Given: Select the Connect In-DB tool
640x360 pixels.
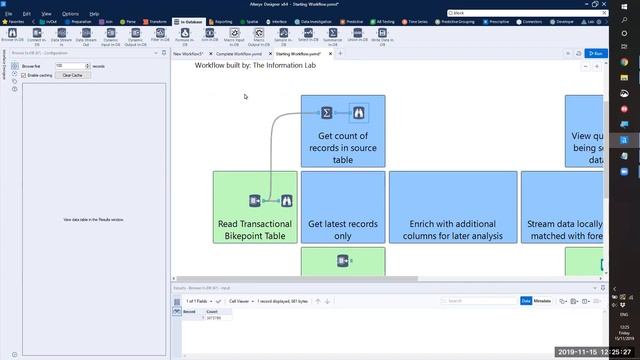Looking at the screenshot, I should click(x=37, y=36).
